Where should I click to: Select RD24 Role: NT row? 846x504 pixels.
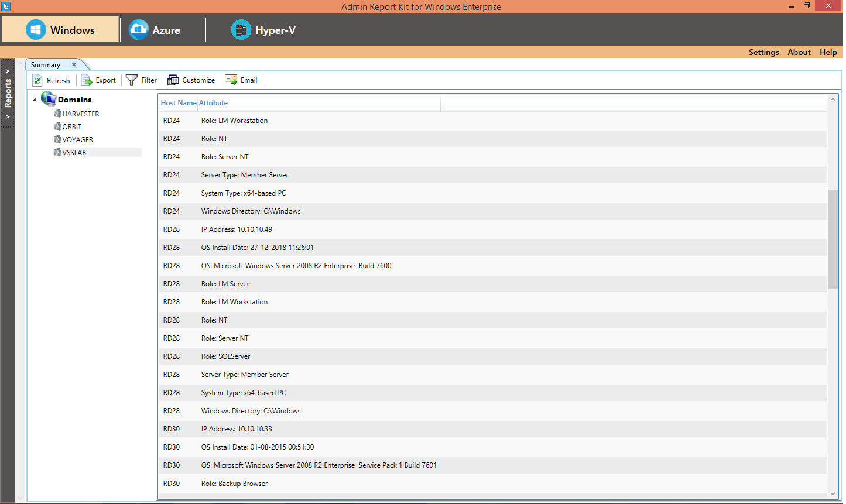tap(493, 139)
